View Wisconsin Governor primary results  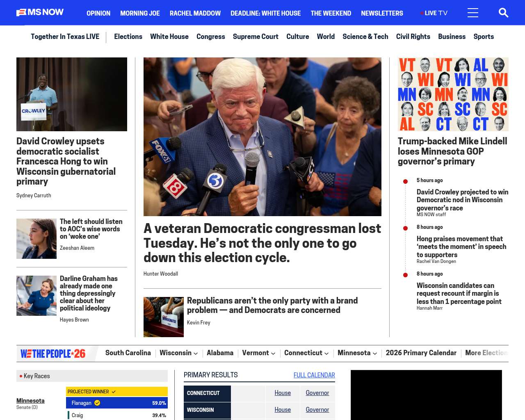pyautogui.click(x=317, y=410)
